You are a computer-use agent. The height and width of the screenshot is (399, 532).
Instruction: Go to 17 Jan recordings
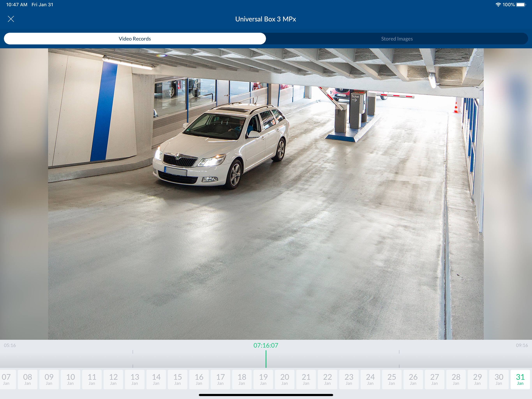click(x=220, y=379)
